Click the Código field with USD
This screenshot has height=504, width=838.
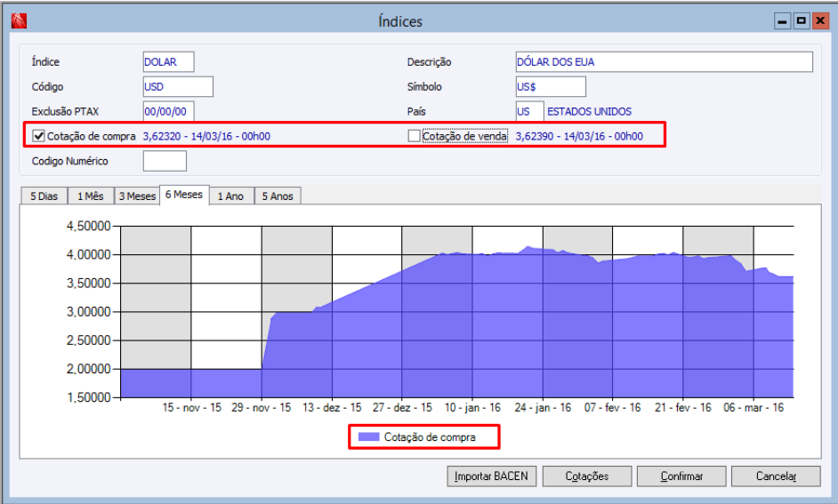[x=178, y=86]
